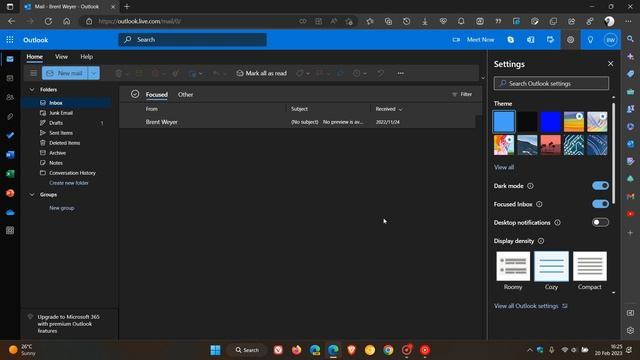The height and width of the screenshot is (360, 640).
Task: Expand the ribbon with the chevron
Action: coord(483,78)
